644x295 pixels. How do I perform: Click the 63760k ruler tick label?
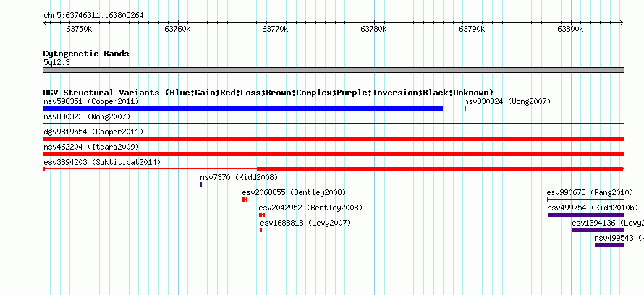point(177,29)
